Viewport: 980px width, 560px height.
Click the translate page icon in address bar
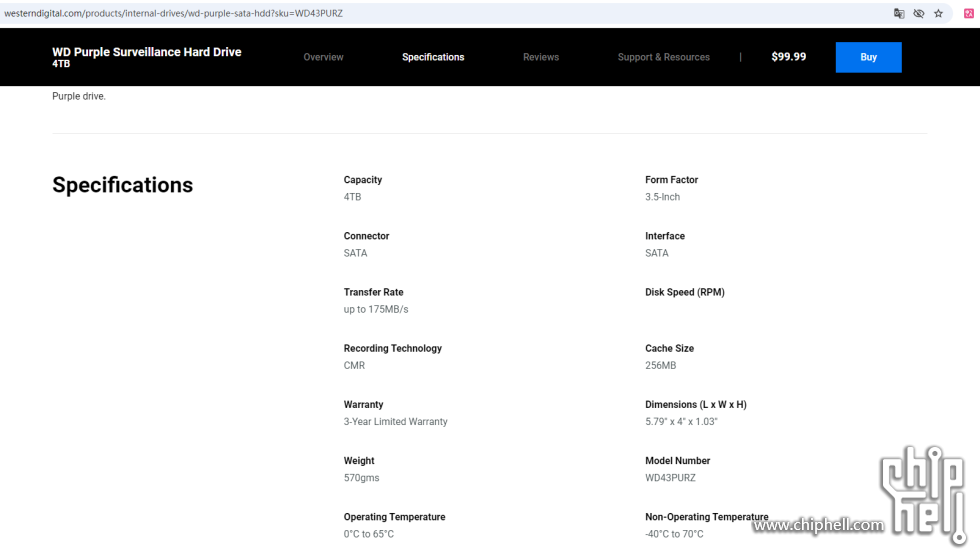[x=899, y=13]
